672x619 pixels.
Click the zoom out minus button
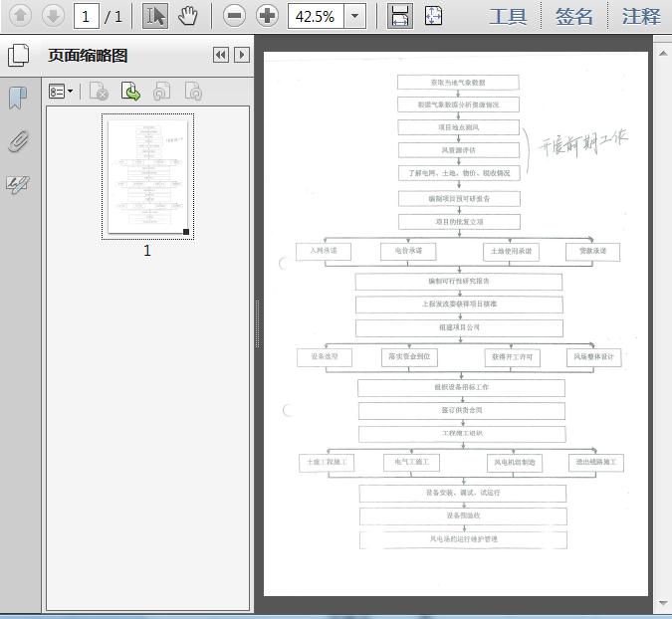click(x=234, y=15)
